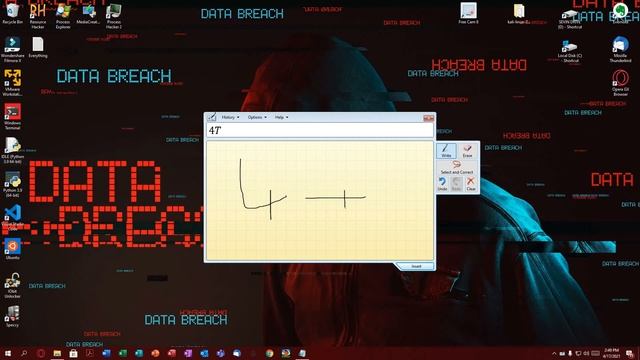
Task: Open Word from the taskbar
Action: point(106,353)
